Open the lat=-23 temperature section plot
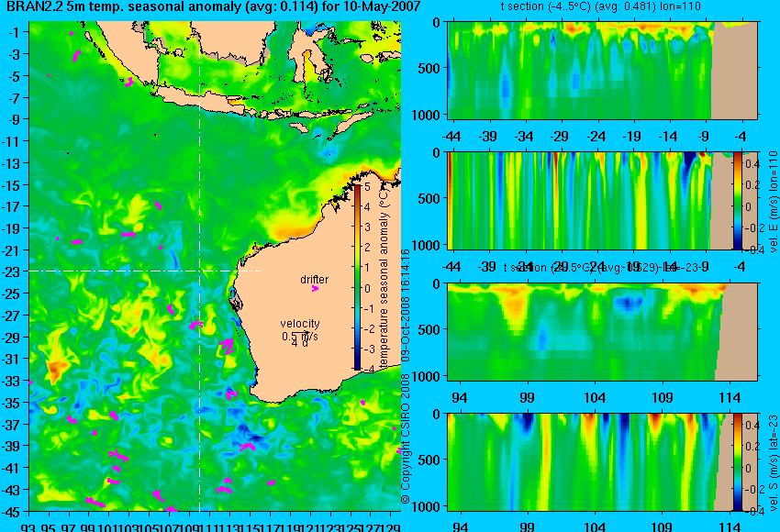 click(x=603, y=332)
